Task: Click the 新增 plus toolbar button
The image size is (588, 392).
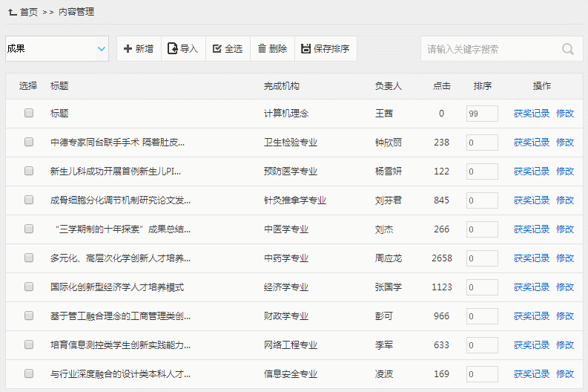Action: tap(139, 49)
